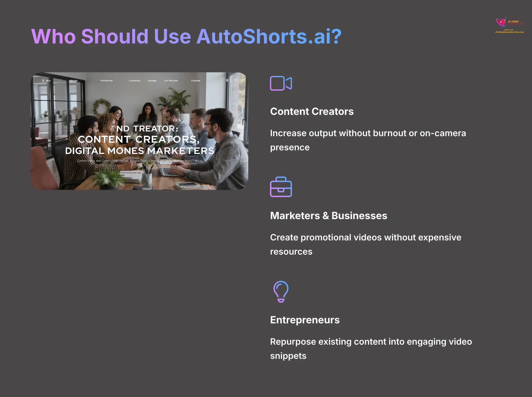
Task: Click 'DIGITAL MONES MARKETERS' overlay text in image
Action: 140,151
